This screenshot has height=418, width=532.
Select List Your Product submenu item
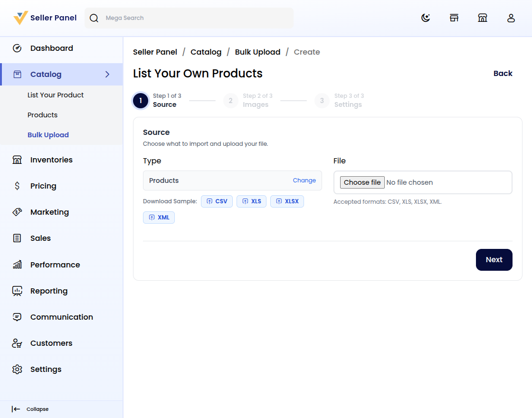pyautogui.click(x=55, y=95)
